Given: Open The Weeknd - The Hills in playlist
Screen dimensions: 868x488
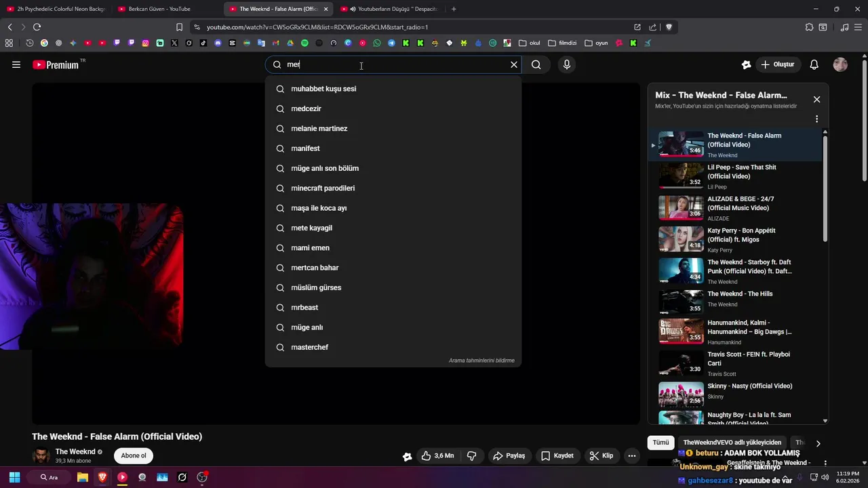Looking at the screenshot, I should (x=735, y=302).
